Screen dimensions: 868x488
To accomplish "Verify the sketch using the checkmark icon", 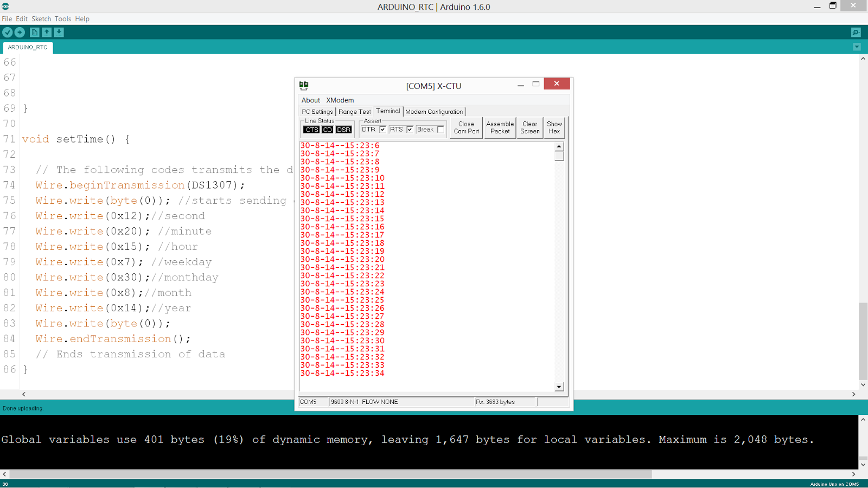I will [7, 32].
